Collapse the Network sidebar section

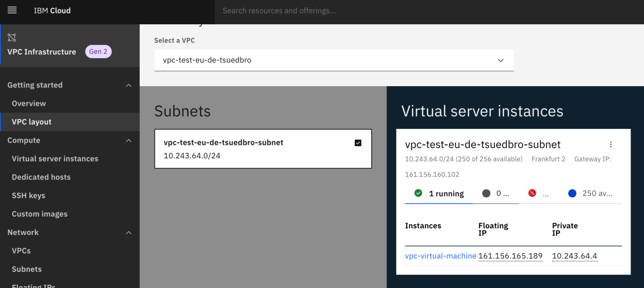click(129, 232)
